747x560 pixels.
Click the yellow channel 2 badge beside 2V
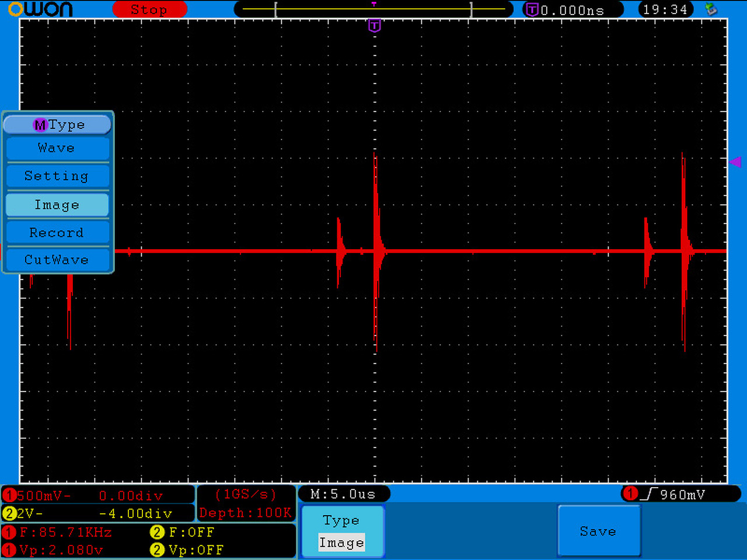tap(9, 514)
